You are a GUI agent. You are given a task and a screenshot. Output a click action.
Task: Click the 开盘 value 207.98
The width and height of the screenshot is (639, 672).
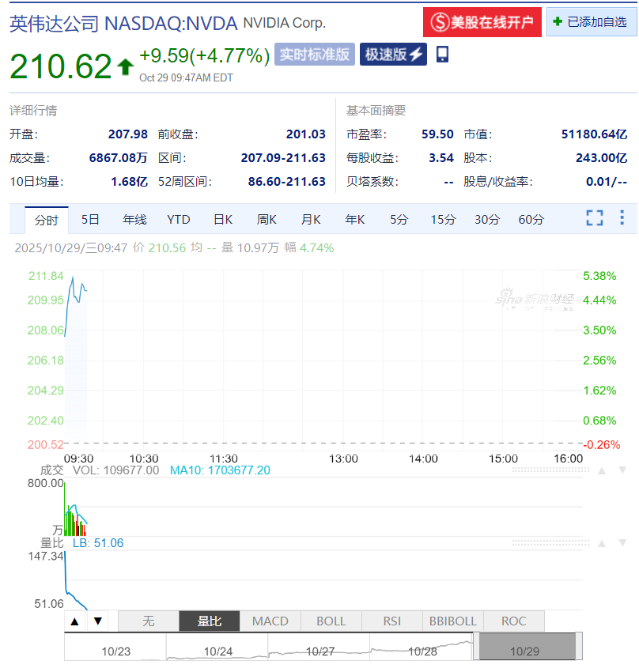point(127,134)
